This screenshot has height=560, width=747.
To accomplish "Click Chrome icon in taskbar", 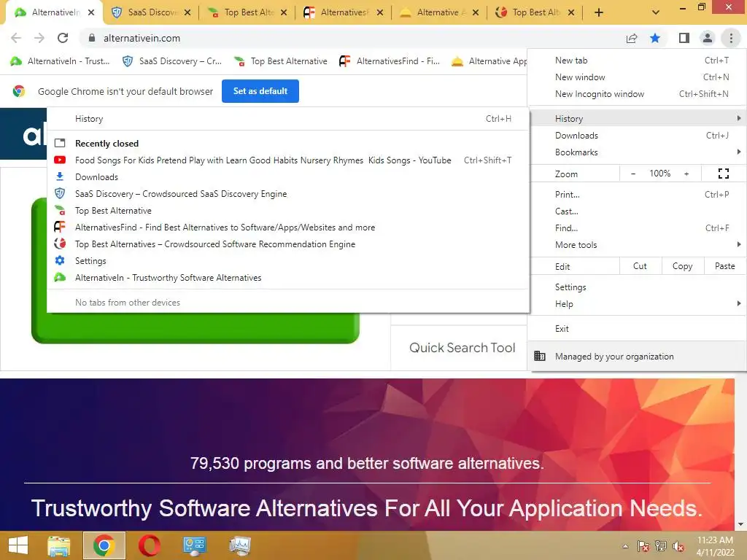I will 104,545.
